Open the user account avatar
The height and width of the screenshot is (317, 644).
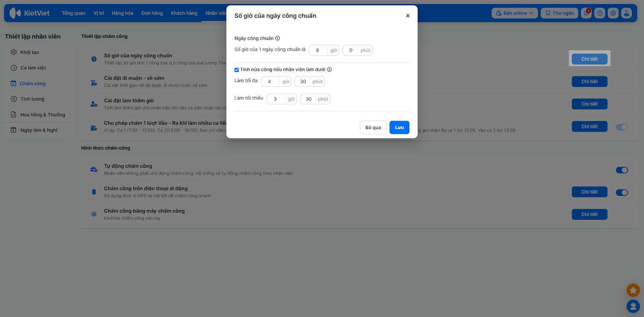[x=626, y=13]
